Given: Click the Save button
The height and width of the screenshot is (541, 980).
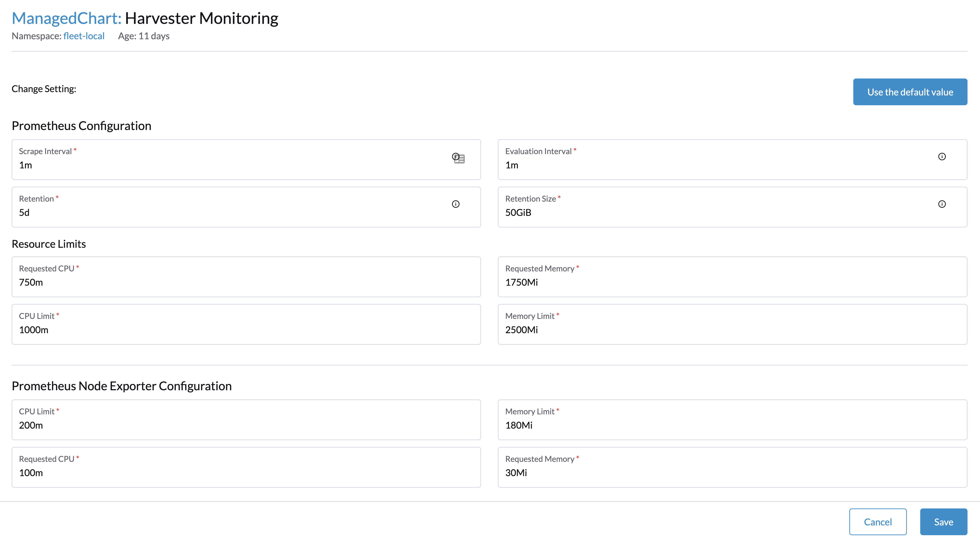Looking at the screenshot, I should tap(943, 522).
